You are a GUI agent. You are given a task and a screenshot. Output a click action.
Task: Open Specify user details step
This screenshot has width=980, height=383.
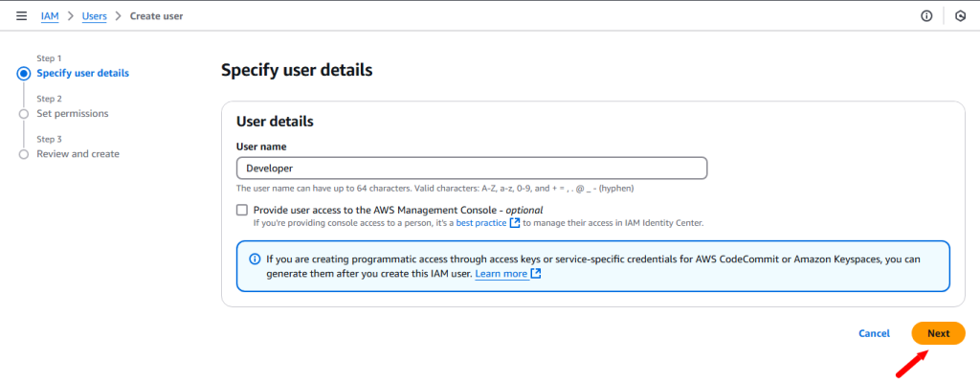point(83,73)
